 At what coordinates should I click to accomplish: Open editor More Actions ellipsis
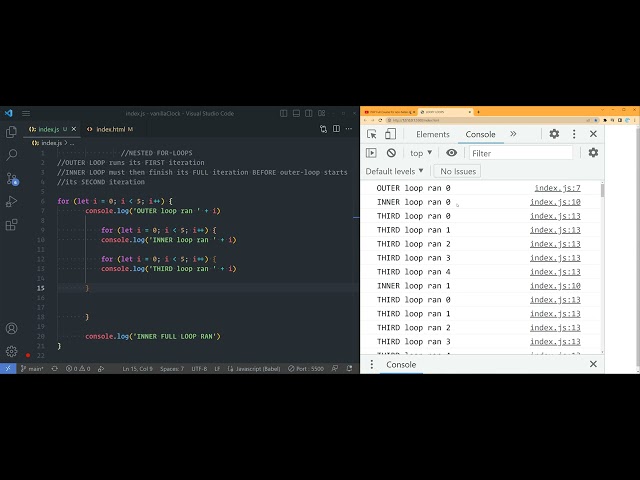(349, 129)
